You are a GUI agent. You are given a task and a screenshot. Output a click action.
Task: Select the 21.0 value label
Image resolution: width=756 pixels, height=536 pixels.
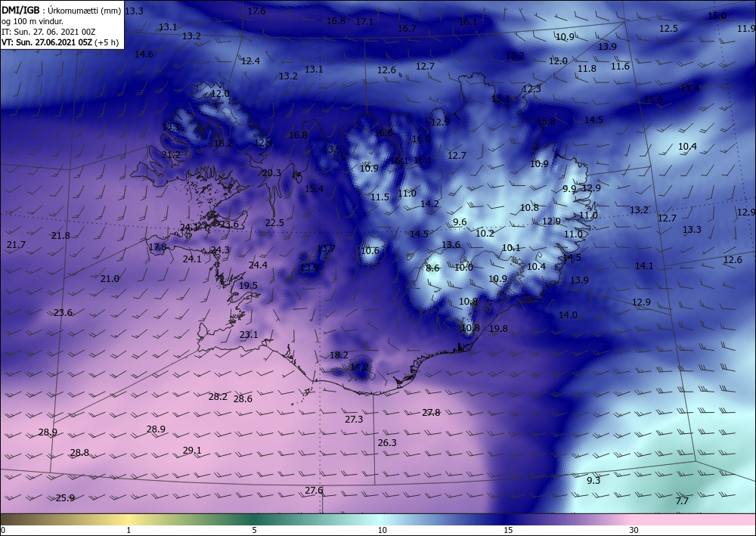click(110, 279)
